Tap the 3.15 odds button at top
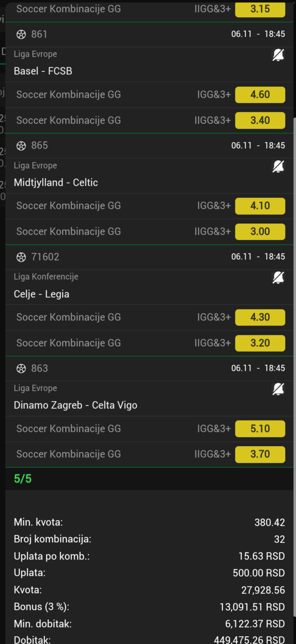The image size is (296, 644). point(260,9)
